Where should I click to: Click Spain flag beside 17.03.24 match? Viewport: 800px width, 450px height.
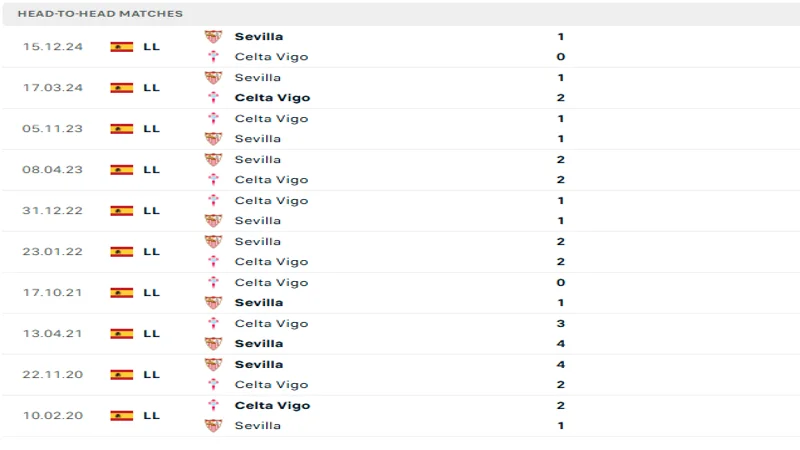(x=122, y=88)
